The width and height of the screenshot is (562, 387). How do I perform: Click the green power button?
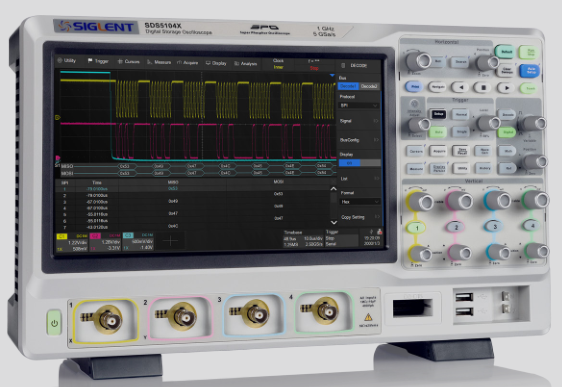coord(54,323)
